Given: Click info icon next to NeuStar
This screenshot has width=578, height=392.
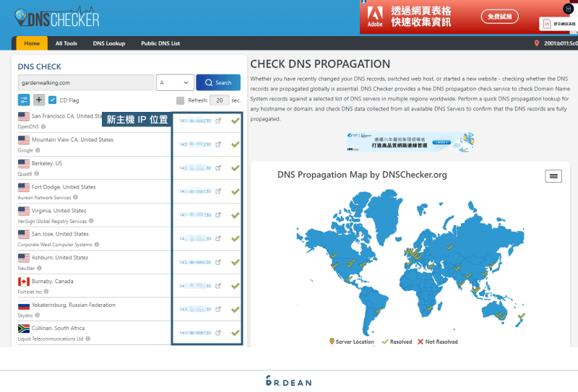Looking at the screenshot, I should (39, 268).
